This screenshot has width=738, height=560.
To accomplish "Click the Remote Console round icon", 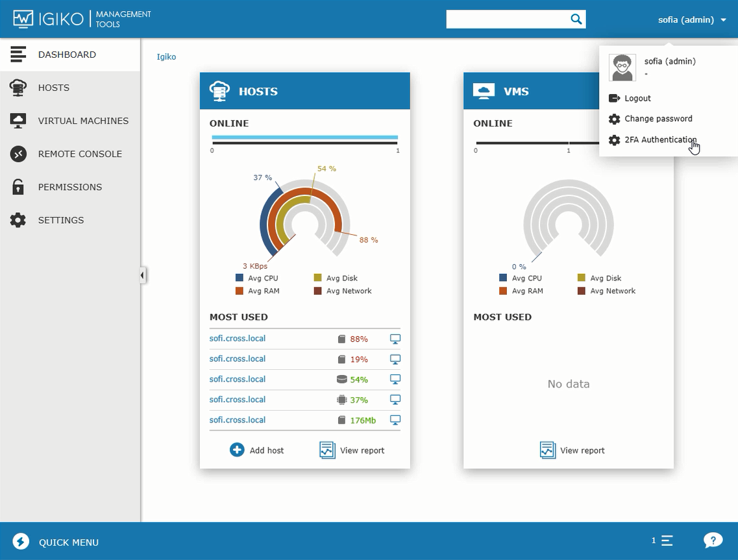I will [18, 154].
